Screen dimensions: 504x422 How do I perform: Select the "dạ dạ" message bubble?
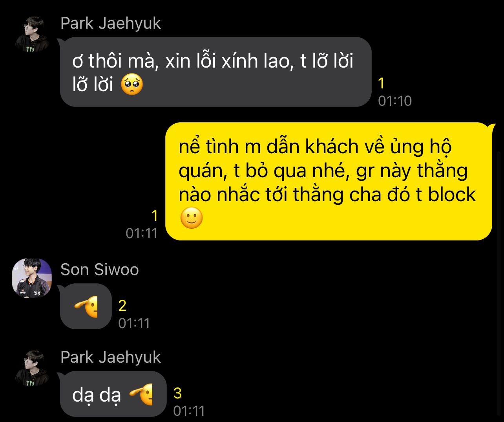coord(113,394)
